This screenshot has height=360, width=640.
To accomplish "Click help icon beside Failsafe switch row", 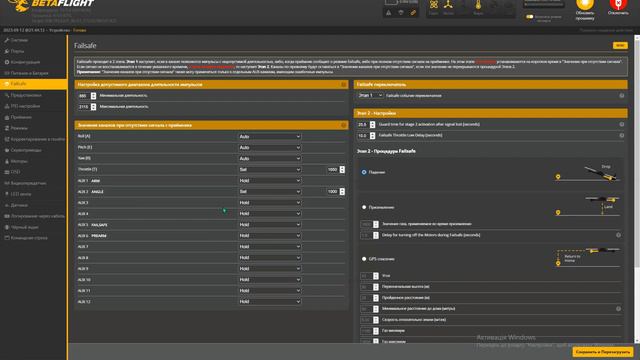I will click(622, 96).
